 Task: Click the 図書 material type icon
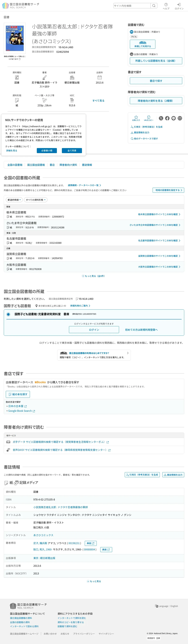pos(17,78)
